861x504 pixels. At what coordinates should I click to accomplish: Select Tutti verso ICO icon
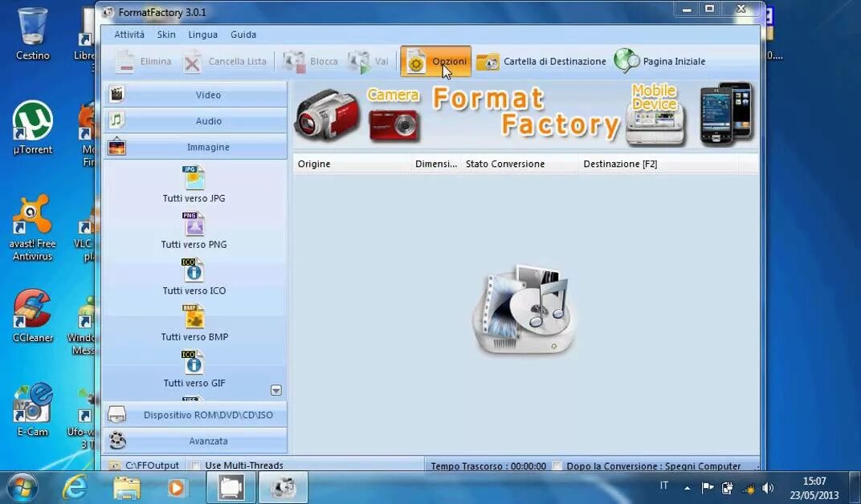(194, 270)
